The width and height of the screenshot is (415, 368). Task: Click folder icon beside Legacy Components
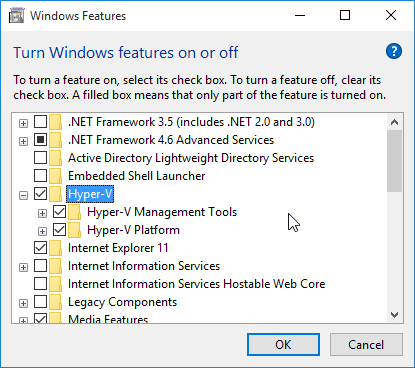point(55,302)
